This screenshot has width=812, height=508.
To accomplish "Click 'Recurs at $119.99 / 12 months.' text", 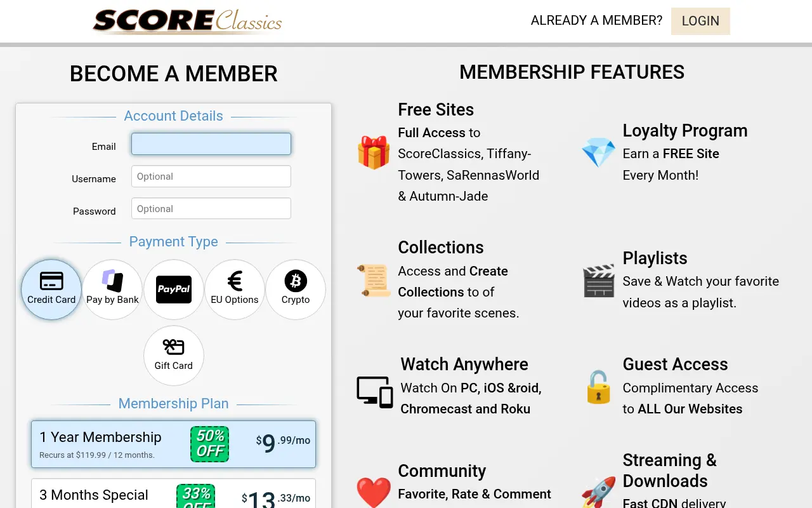I will pyautogui.click(x=97, y=455).
